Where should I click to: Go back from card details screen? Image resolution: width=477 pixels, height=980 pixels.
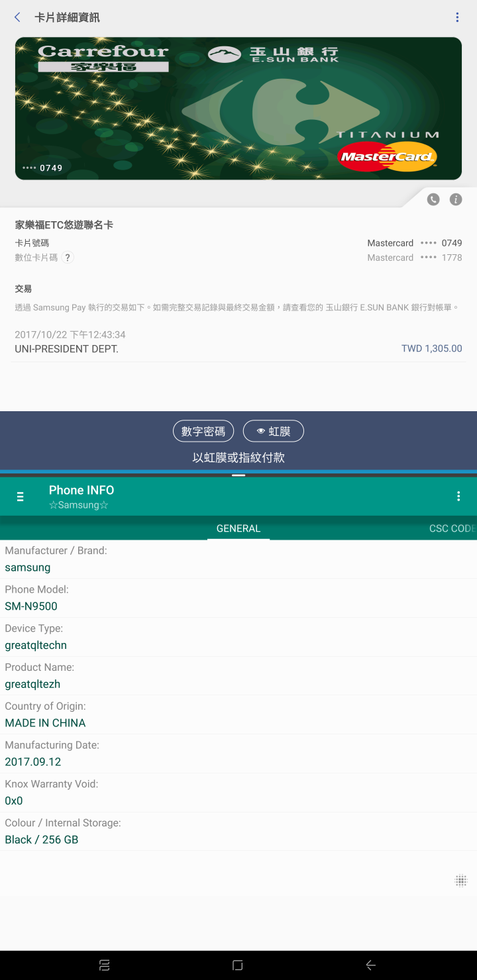tap(17, 17)
